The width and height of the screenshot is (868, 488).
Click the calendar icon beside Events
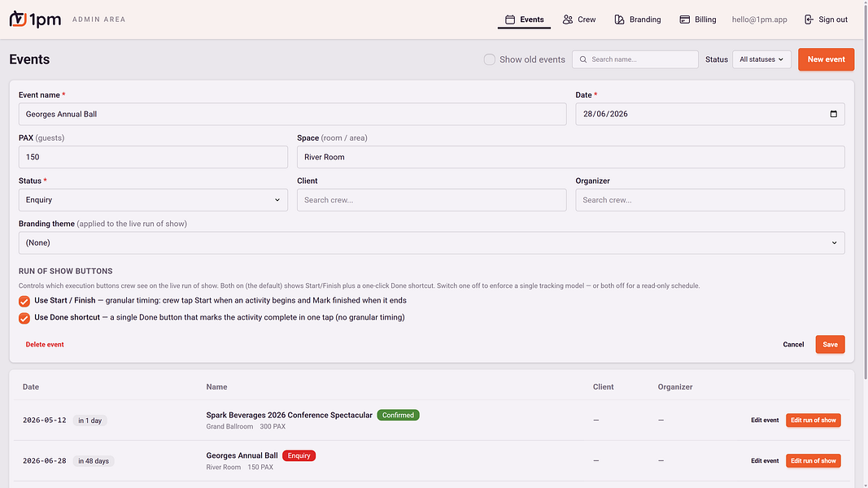coord(510,20)
